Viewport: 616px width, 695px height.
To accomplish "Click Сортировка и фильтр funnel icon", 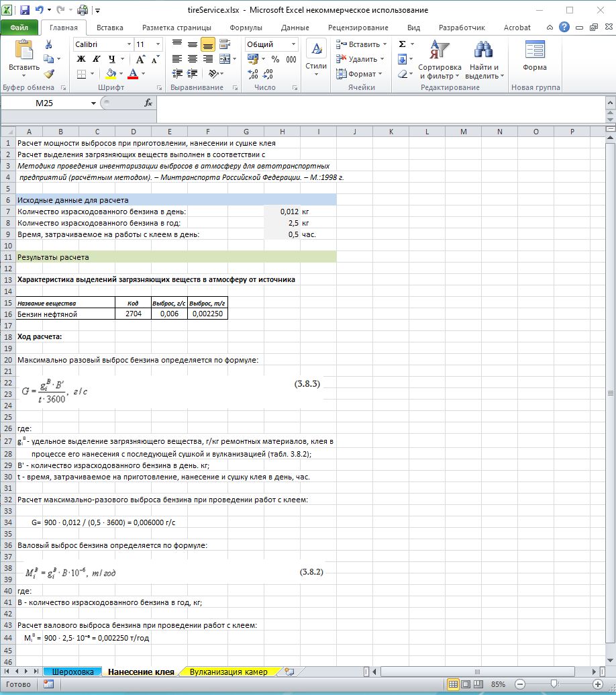I will [x=440, y=56].
